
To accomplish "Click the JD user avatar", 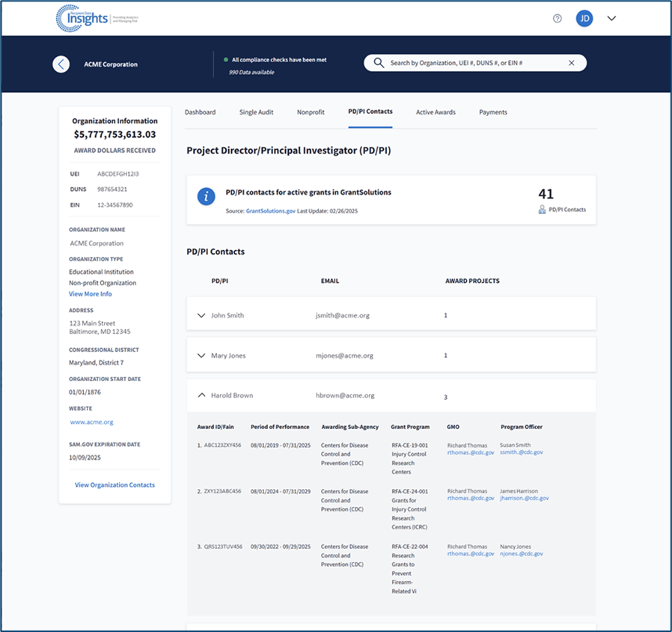I will point(584,19).
